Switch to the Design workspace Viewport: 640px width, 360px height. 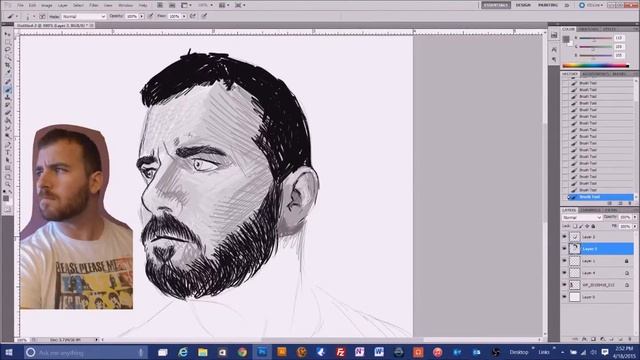tap(523, 5)
